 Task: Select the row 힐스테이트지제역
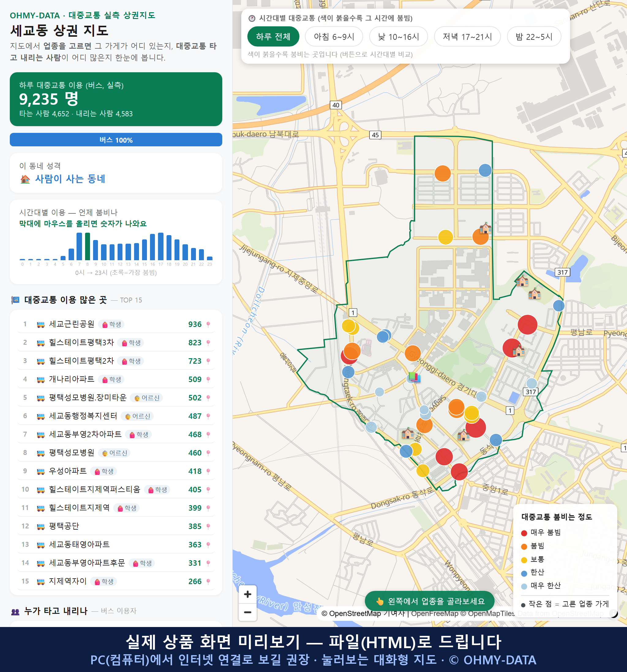click(116, 508)
